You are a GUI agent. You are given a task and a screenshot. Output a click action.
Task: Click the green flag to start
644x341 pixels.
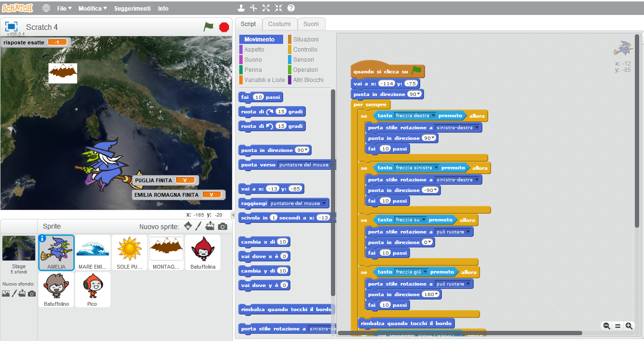point(208,27)
